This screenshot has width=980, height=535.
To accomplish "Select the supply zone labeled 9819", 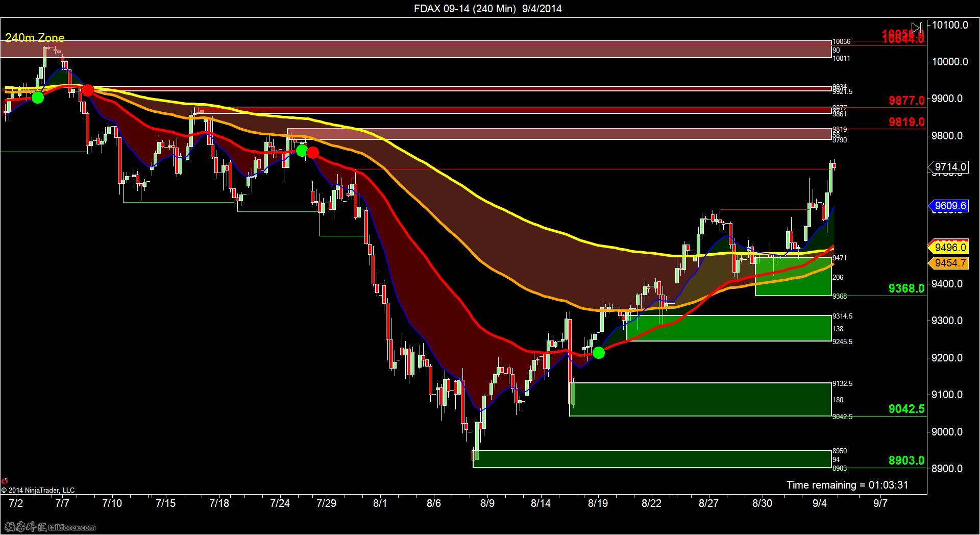I will click(559, 134).
